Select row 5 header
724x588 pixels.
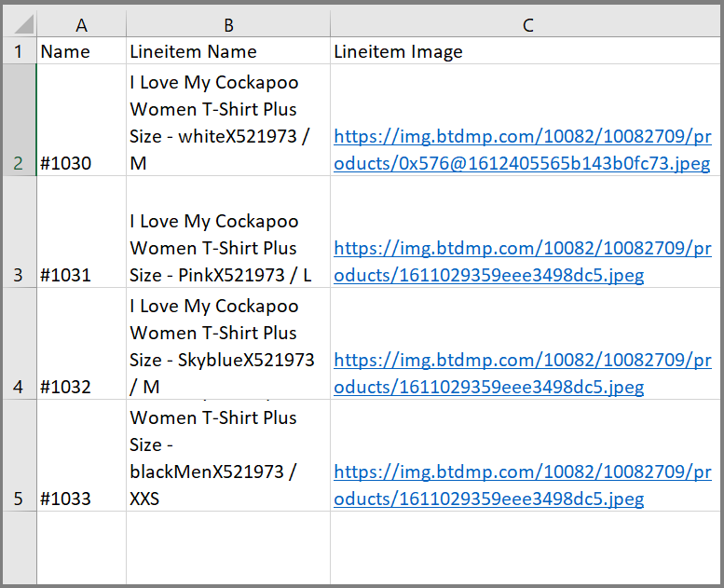18,457
